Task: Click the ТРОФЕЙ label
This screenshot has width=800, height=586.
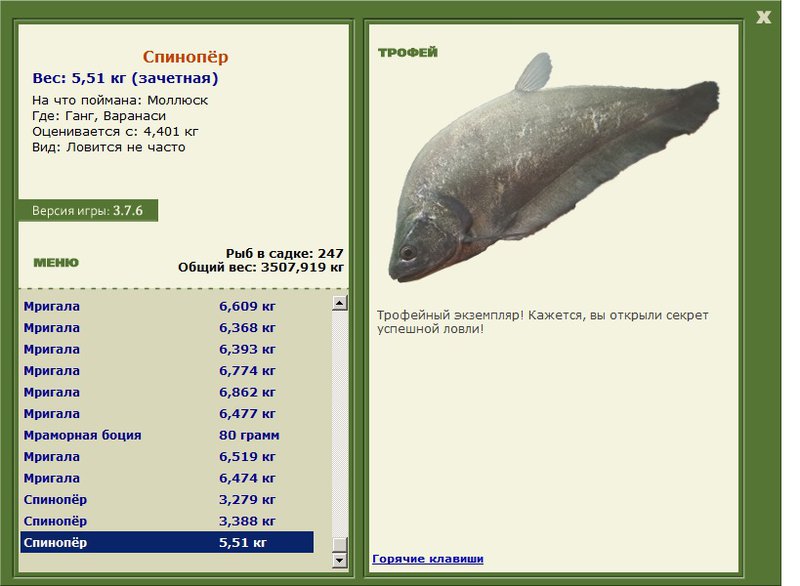Action: click(x=408, y=53)
